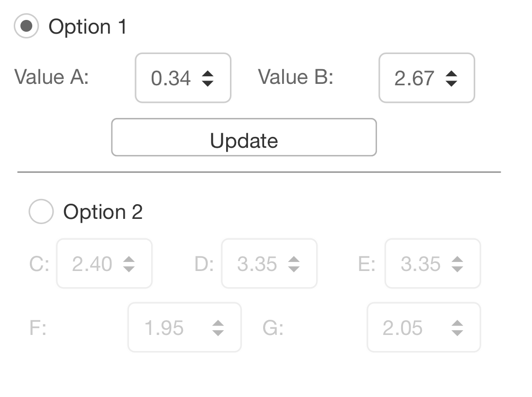Click the Option 2 label text

pos(103,212)
